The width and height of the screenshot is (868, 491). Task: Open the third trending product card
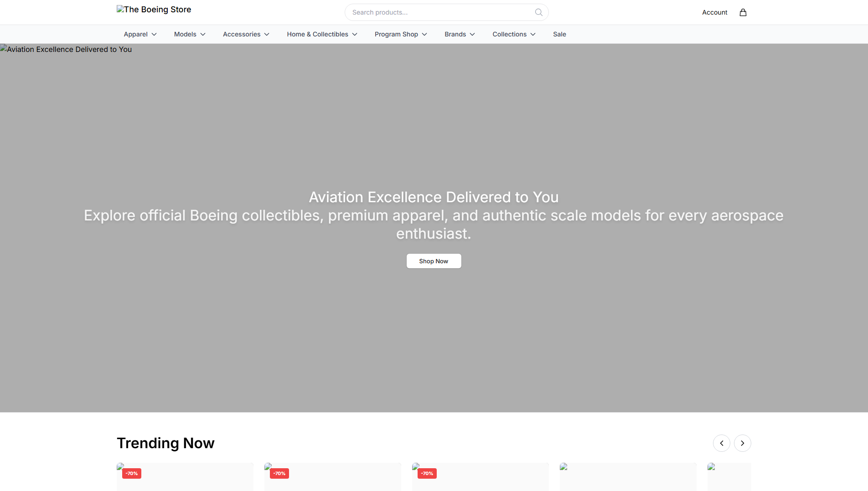[480, 477]
